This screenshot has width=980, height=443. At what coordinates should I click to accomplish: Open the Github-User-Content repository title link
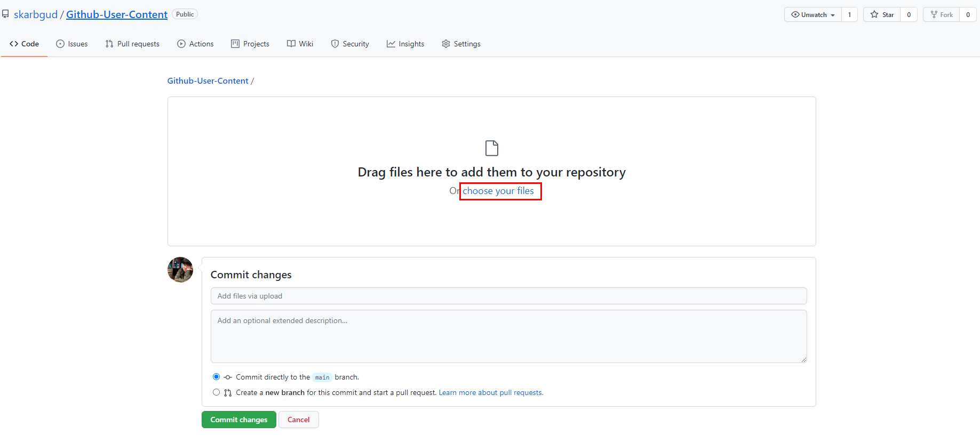[x=117, y=14]
